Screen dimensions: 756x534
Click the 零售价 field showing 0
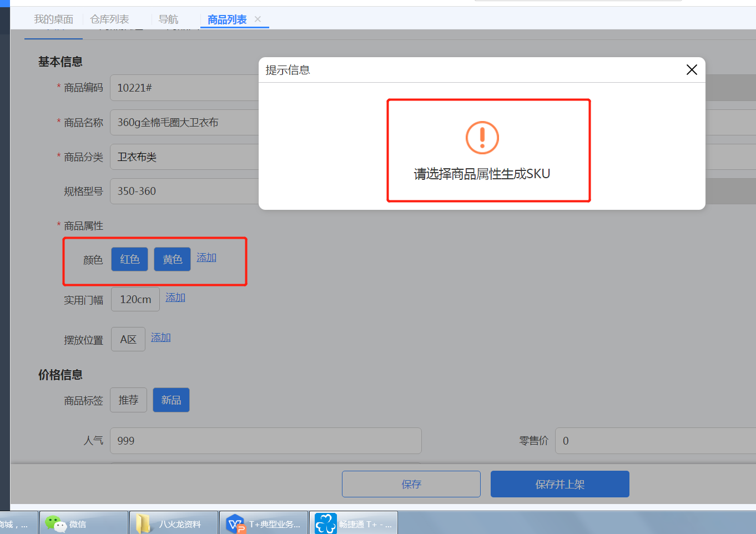655,441
